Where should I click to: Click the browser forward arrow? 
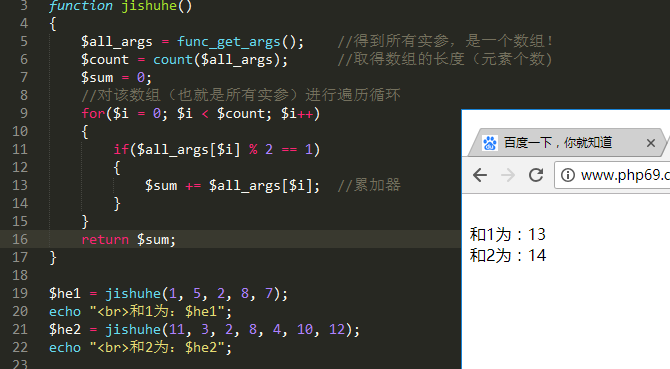tap(508, 175)
